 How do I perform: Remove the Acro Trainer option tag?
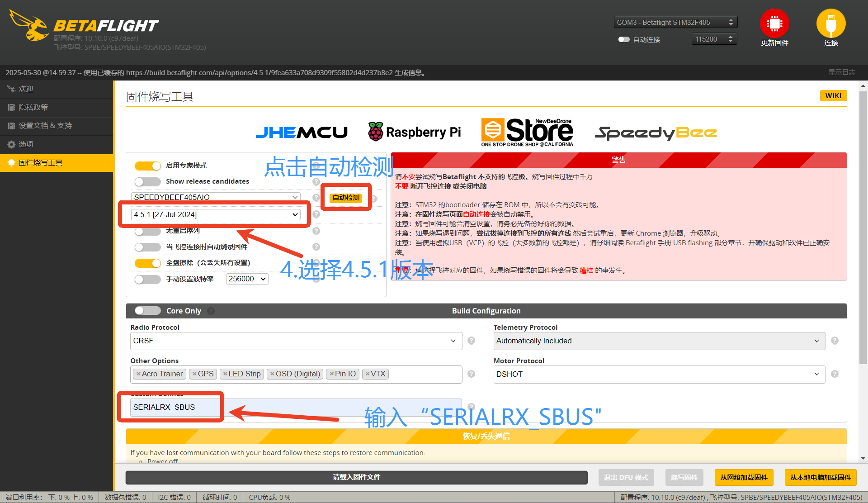138,374
